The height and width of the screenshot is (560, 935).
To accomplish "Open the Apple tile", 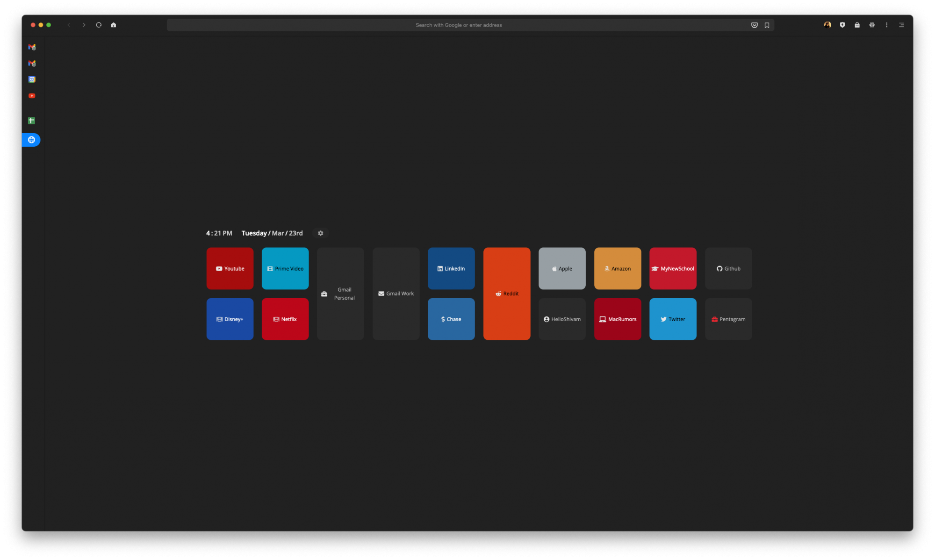I will [562, 268].
